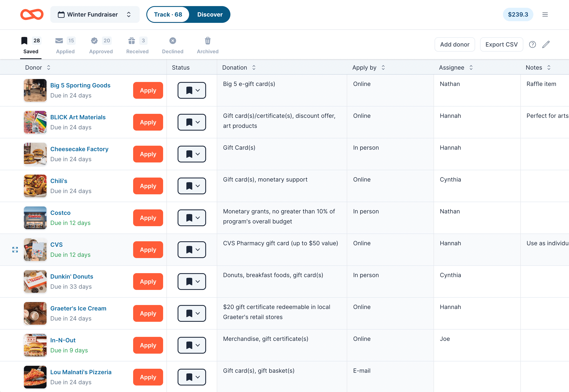Select the Declined tab
Viewport: 569px width, 392px height.
[x=173, y=46]
